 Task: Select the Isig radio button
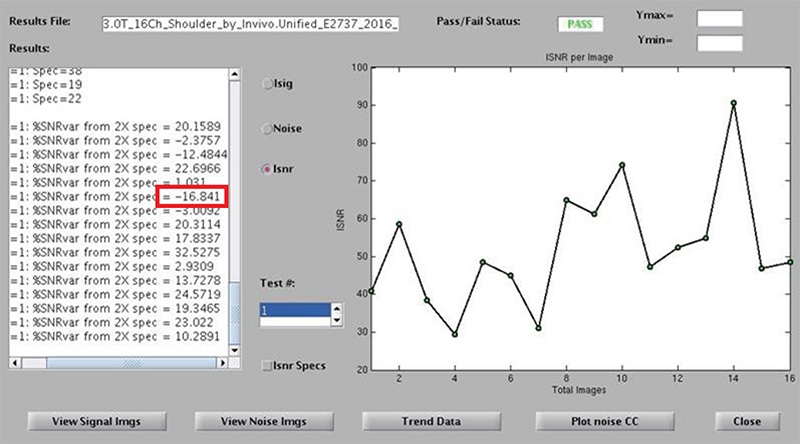pyautogui.click(x=267, y=85)
